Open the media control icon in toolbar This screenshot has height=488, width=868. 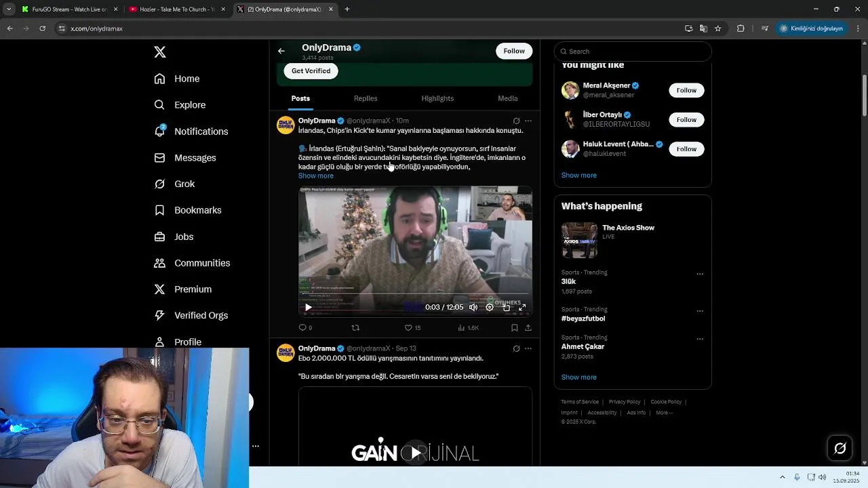765,28
